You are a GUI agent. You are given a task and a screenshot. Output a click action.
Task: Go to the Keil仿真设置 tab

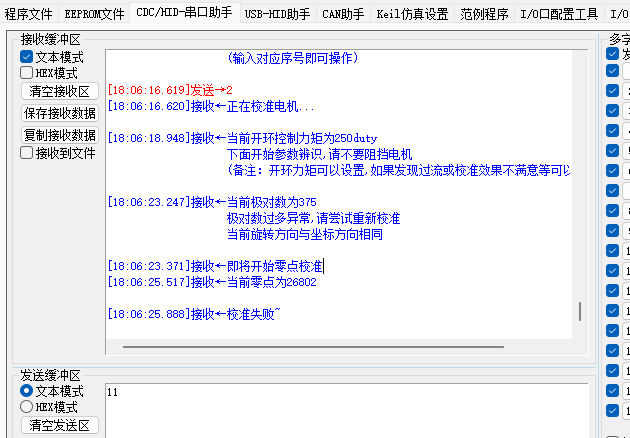point(412,14)
